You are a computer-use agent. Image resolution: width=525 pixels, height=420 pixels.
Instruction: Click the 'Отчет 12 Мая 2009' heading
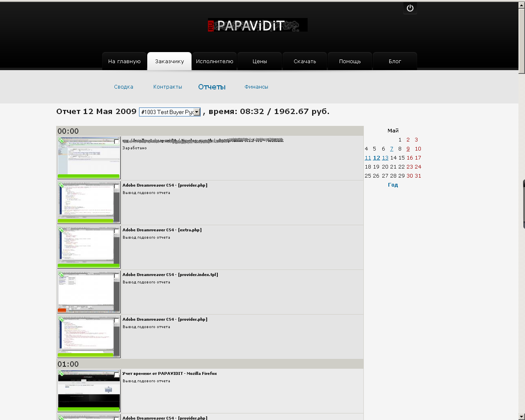click(96, 112)
